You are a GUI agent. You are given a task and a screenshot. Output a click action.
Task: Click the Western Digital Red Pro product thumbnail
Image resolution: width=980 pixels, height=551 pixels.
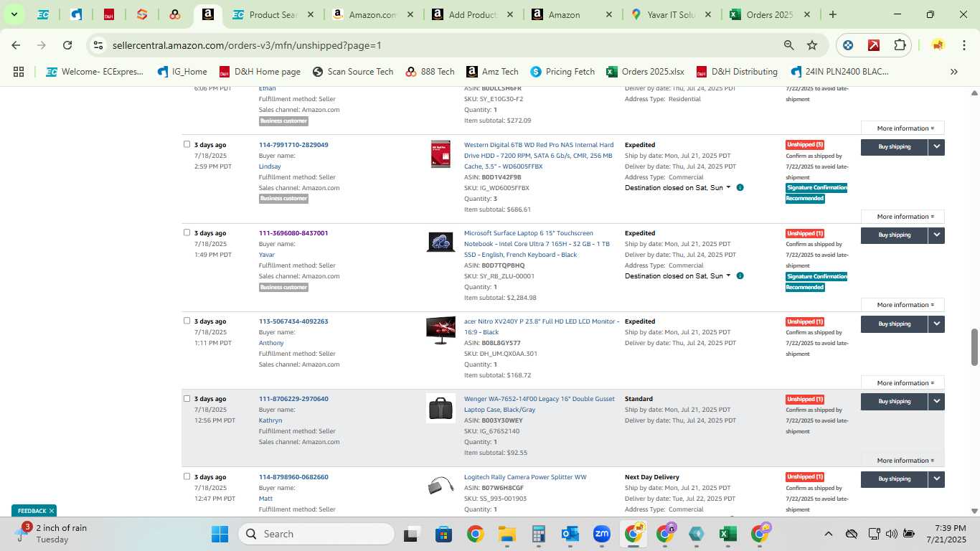pos(440,154)
